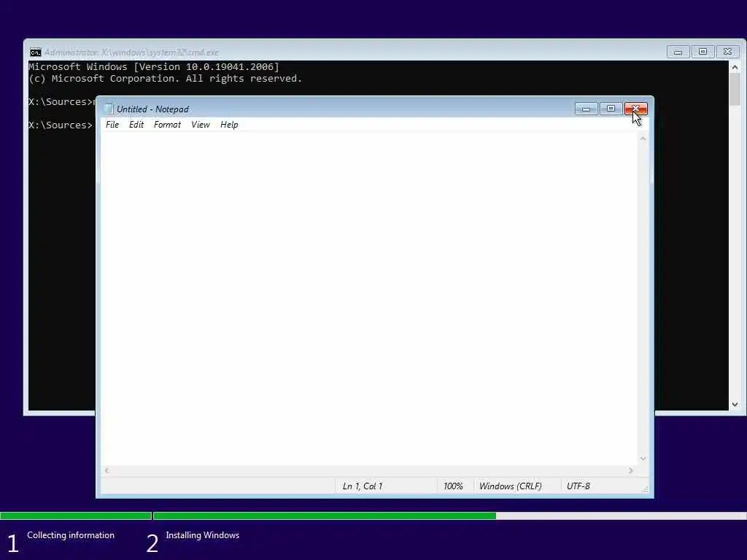The height and width of the screenshot is (560, 747).
Task: Minimize the command prompt window
Action: tap(678, 52)
